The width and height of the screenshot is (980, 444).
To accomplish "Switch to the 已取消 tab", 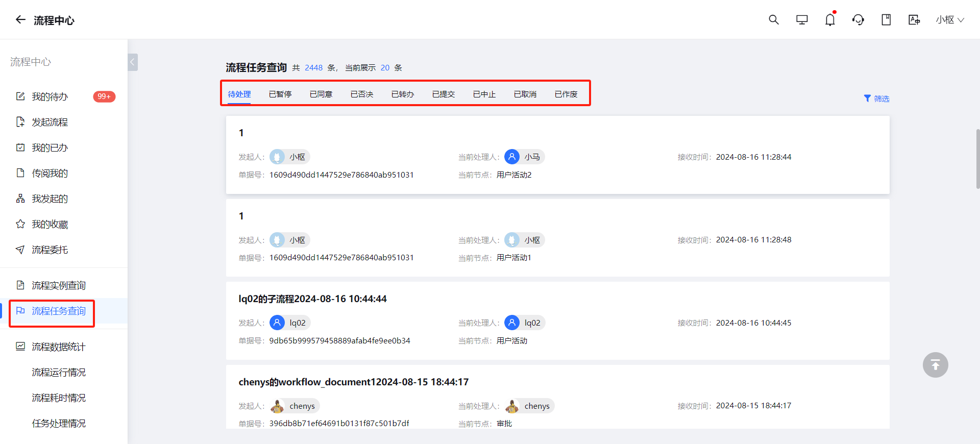I will (525, 94).
